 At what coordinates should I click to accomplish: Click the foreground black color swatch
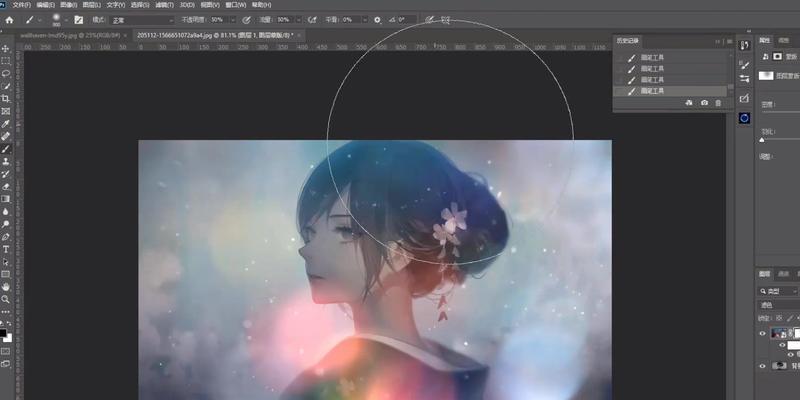click(3, 333)
